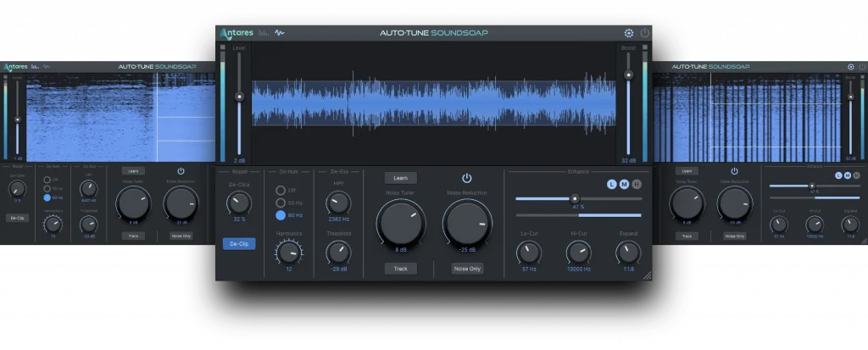
Task: Select Off De-Hum option in center window
Action: (x=281, y=190)
